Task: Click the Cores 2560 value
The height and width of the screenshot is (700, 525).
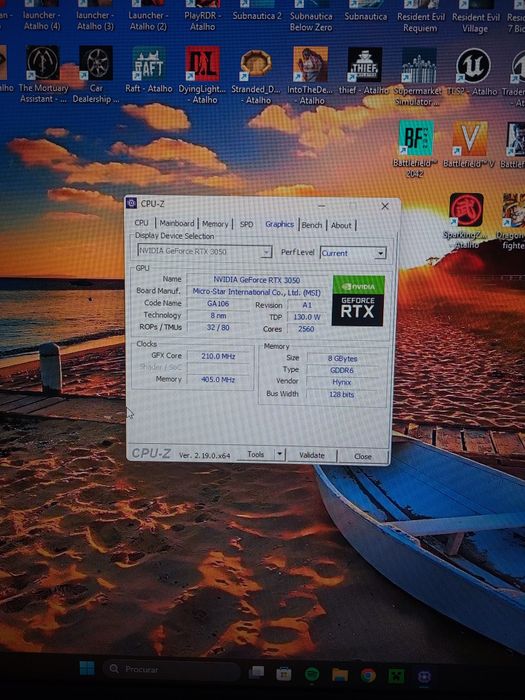Action: (x=306, y=329)
